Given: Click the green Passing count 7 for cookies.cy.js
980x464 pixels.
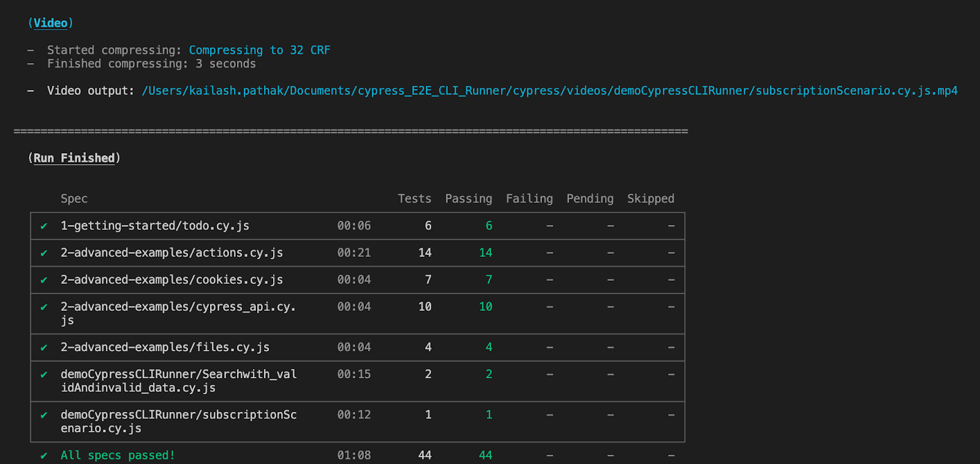Looking at the screenshot, I should 489,280.
